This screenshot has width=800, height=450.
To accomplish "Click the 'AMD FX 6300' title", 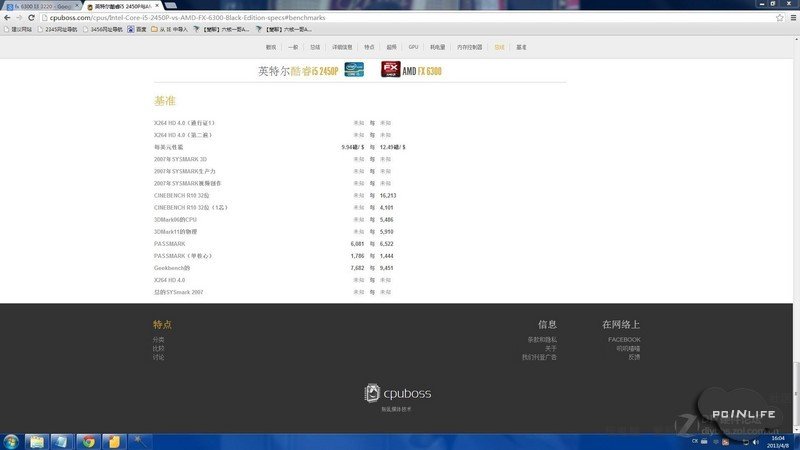I will (421, 71).
